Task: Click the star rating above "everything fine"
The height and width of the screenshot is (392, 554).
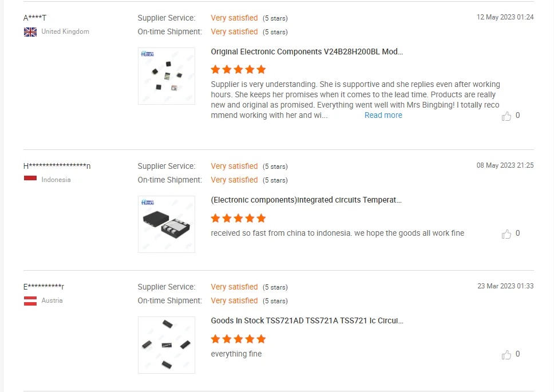Action: coord(238,339)
